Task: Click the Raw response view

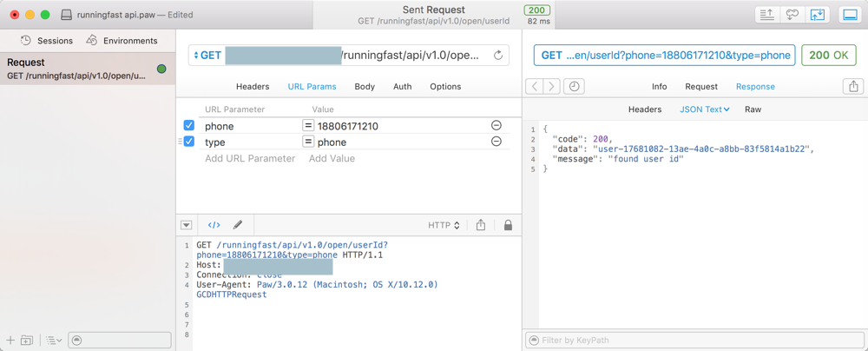Action: [x=753, y=109]
